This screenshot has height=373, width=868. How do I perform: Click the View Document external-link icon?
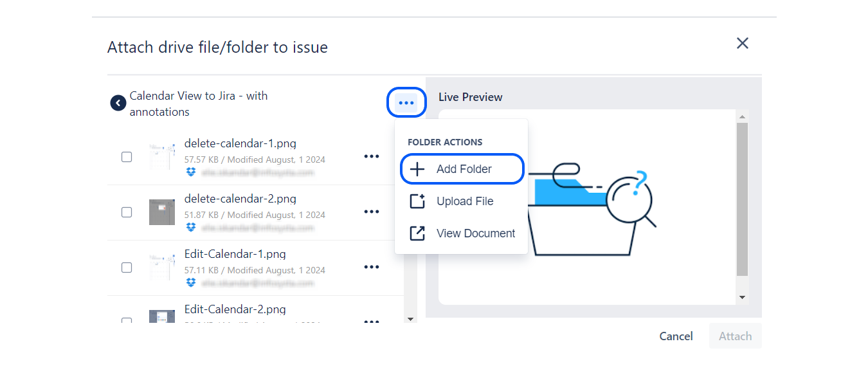(417, 233)
